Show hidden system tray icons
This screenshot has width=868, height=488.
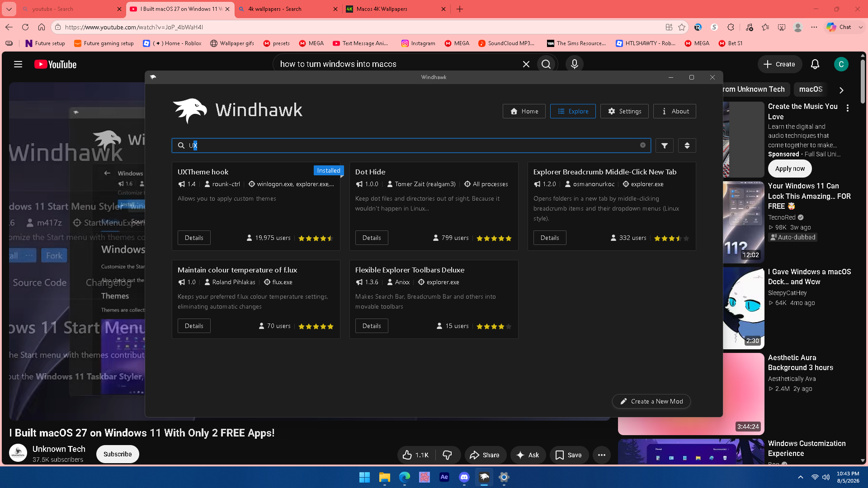pyautogui.click(x=800, y=477)
